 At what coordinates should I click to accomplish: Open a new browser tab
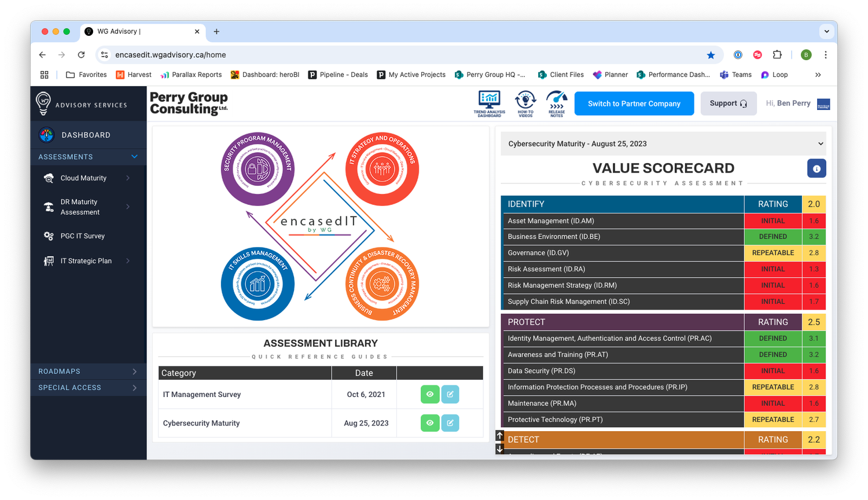(x=216, y=32)
